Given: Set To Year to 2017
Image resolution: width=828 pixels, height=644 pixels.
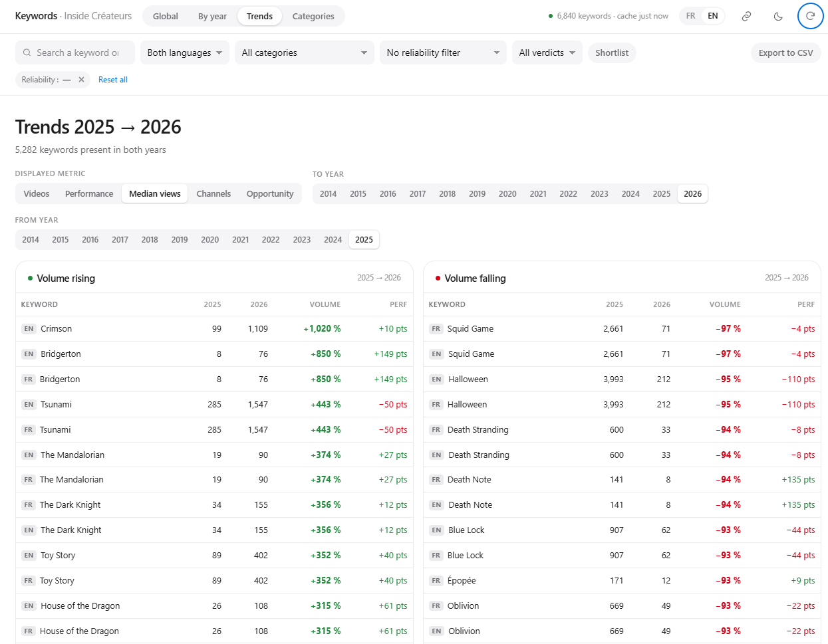Looking at the screenshot, I should click(x=417, y=193).
